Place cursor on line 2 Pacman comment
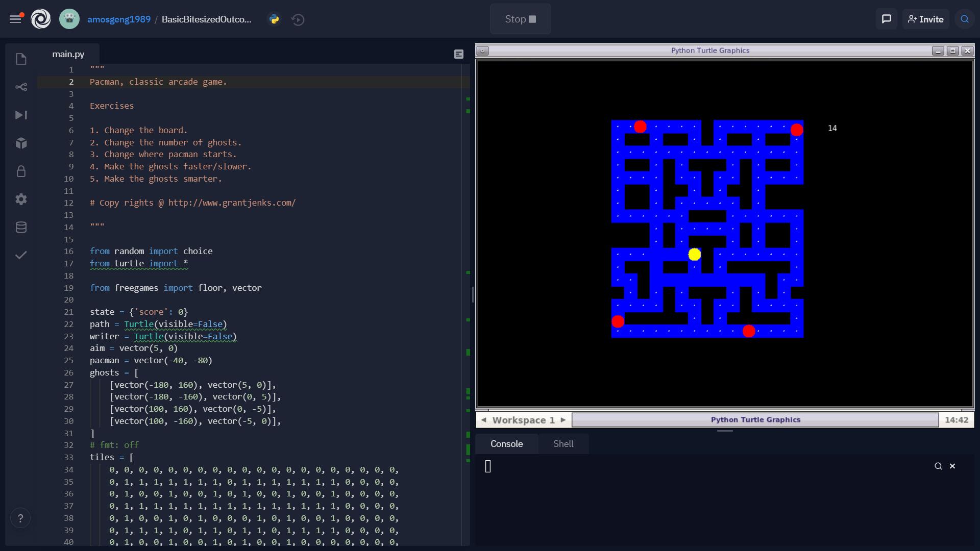 [x=158, y=82]
